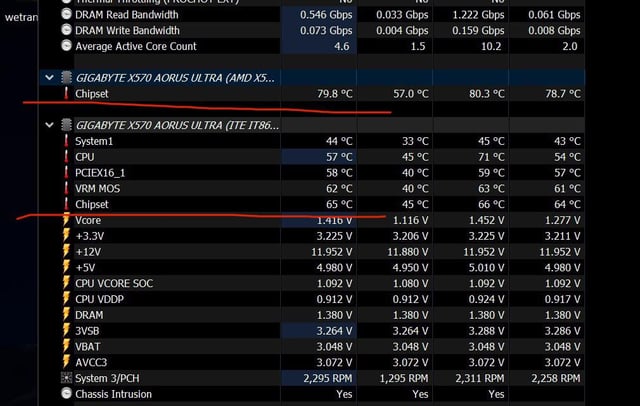Screen dimensions: 640x406
Task: Click the fan icon beside System 3/PCH
Action: (x=66, y=378)
